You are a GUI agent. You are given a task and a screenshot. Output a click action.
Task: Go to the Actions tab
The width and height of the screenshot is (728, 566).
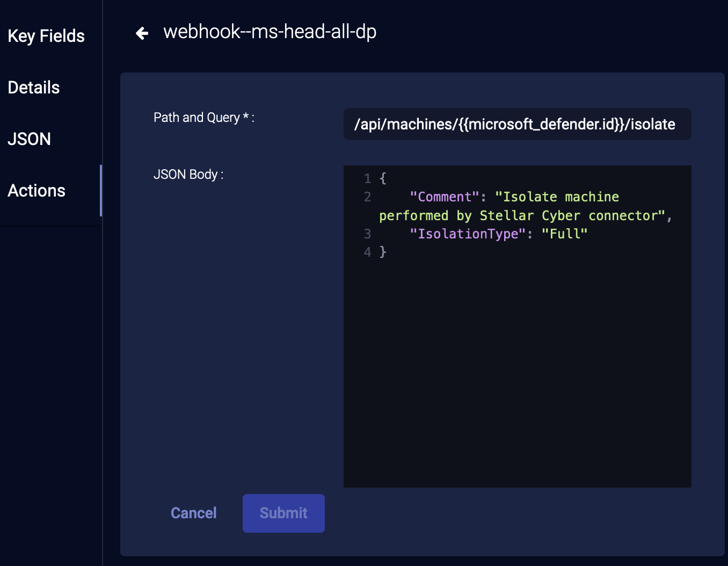point(37,191)
